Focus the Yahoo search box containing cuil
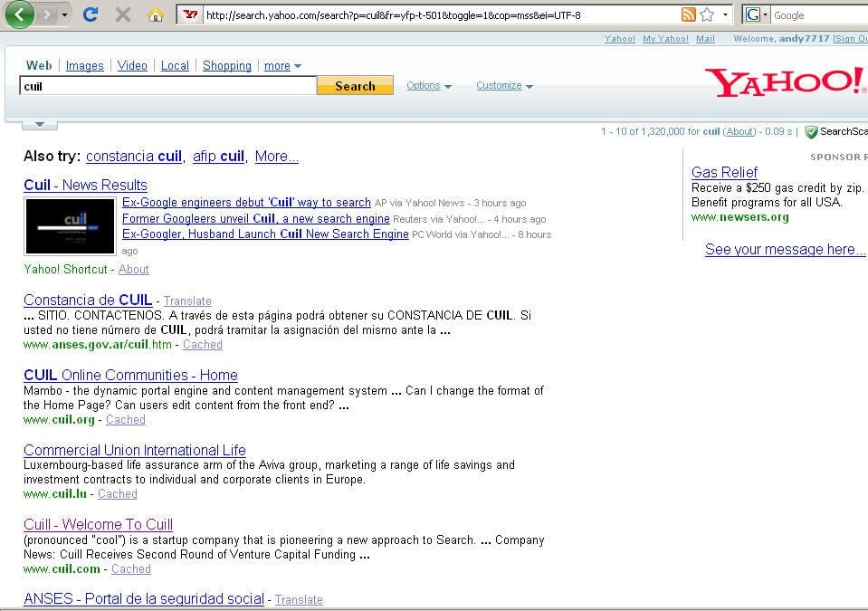Viewport: 868px width, 611px height. tap(167, 86)
